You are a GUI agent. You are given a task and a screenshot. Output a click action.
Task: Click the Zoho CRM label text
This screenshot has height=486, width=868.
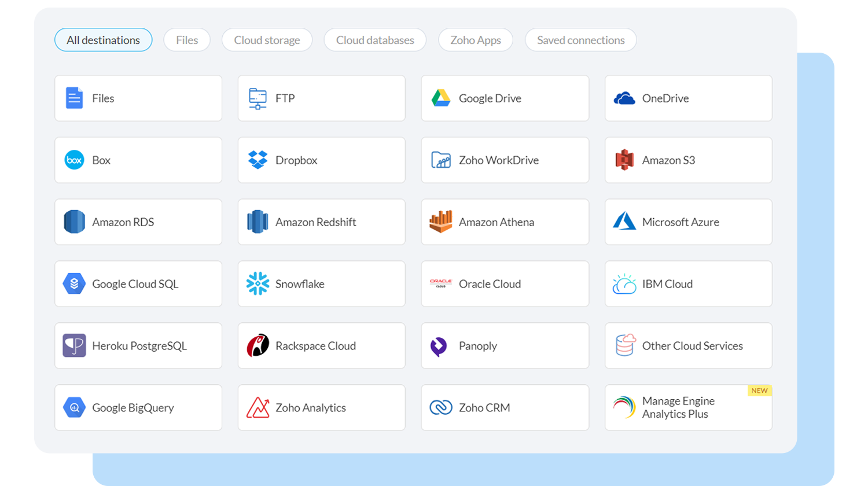pyautogui.click(x=485, y=408)
